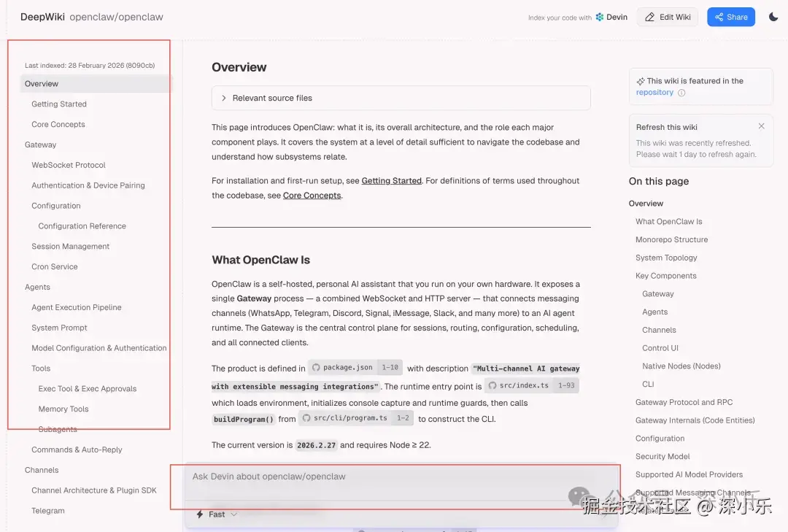Jump to Channels anchor on this page

click(x=659, y=330)
